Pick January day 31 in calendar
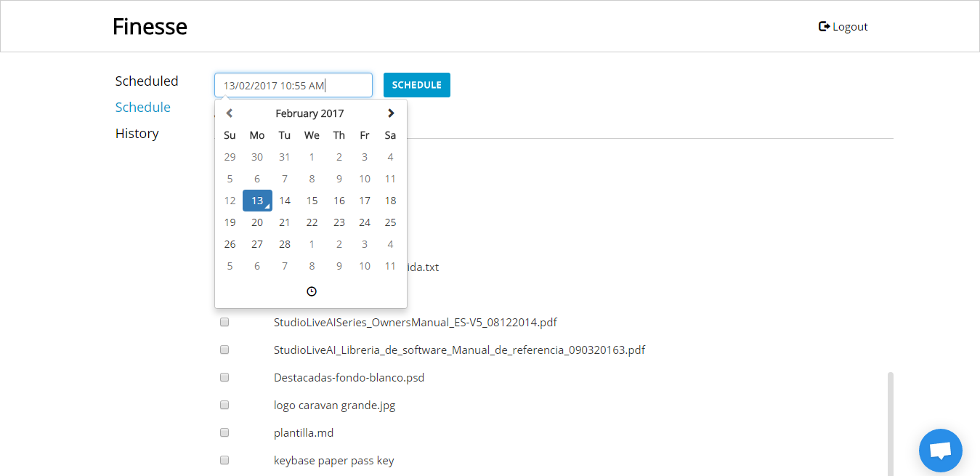The width and height of the screenshot is (980, 476). coord(285,157)
